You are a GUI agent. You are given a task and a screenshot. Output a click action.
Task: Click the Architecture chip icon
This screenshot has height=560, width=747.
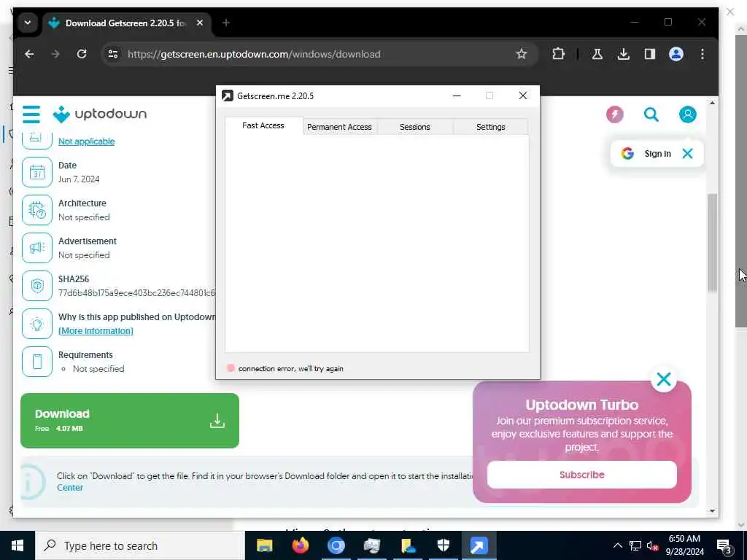tap(37, 210)
